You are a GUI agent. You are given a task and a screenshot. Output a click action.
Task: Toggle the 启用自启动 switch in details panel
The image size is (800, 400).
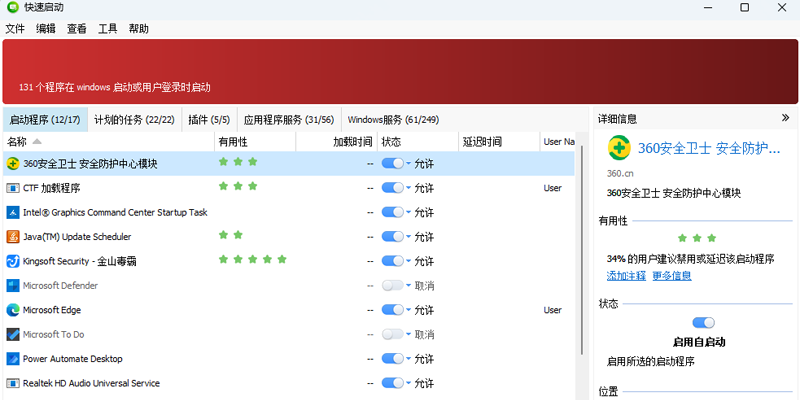point(704,322)
